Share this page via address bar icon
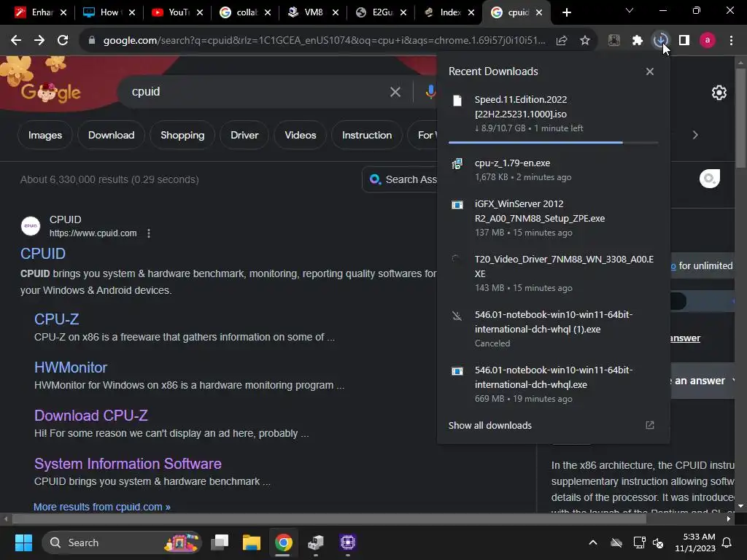Screen dimensions: 747x560 (562, 41)
